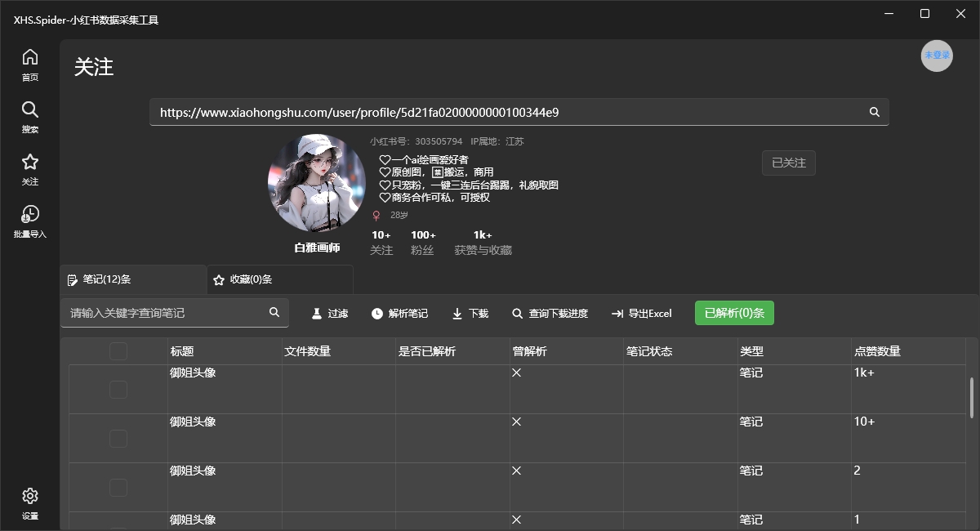The height and width of the screenshot is (531, 980).
Task: Click the 点赞数量 column header
Action: coord(909,351)
